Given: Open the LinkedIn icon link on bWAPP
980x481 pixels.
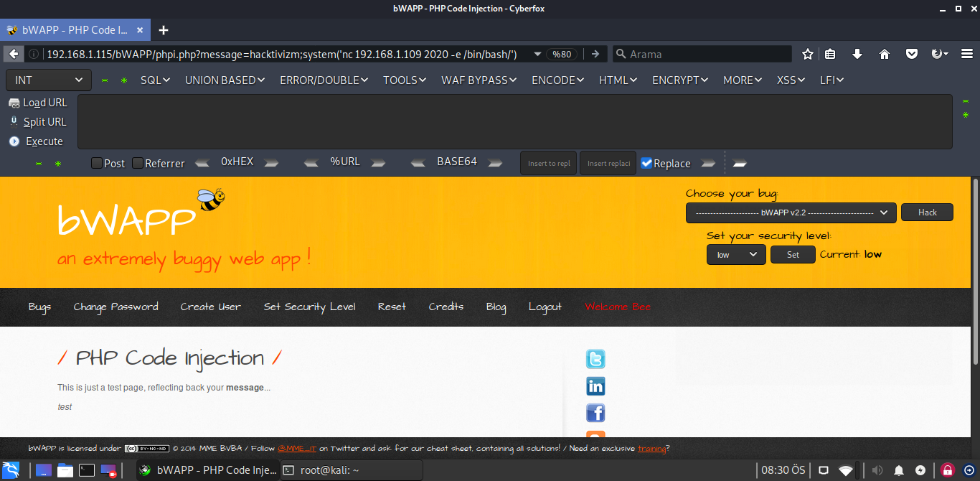Looking at the screenshot, I should point(595,386).
